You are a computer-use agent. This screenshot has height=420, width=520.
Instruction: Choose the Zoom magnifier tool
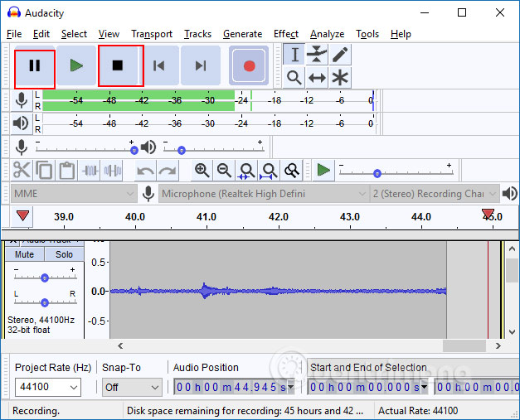pos(294,78)
